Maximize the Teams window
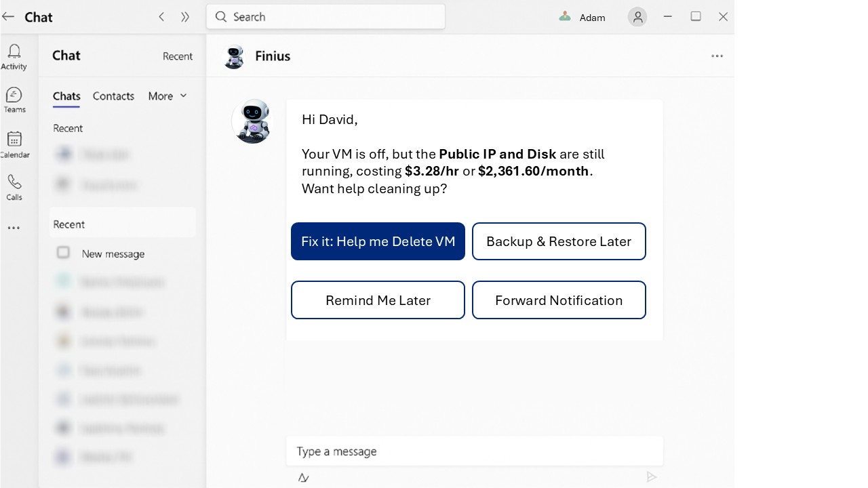Viewport: 868px width, 488px height. (696, 17)
